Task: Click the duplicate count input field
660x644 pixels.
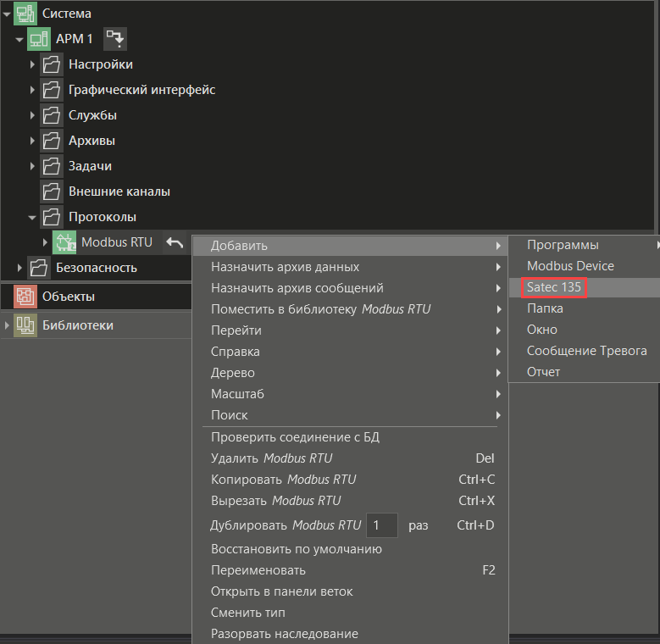Action: pyautogui.click(x=381, y=525)
